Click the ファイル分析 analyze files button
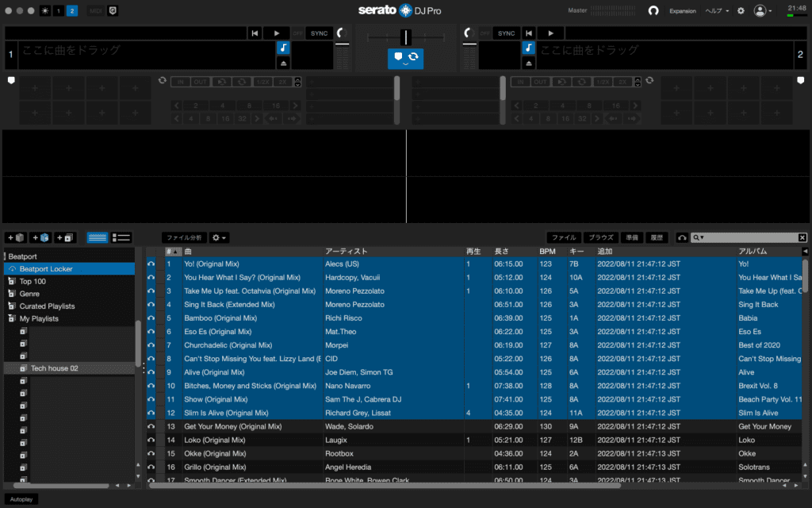Screen dimensions: 812x508 point(184,237)
